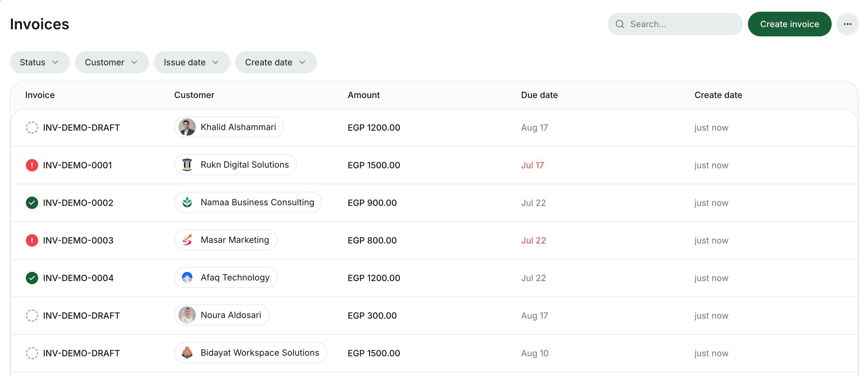Open the Noura Aldosari customer chip

coord(221,315)
